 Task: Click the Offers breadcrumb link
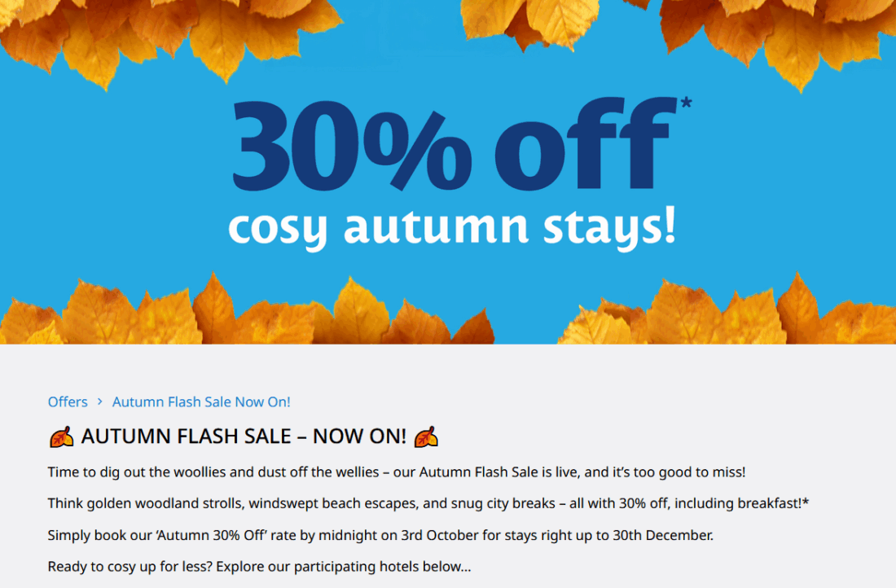click(68, 402)
